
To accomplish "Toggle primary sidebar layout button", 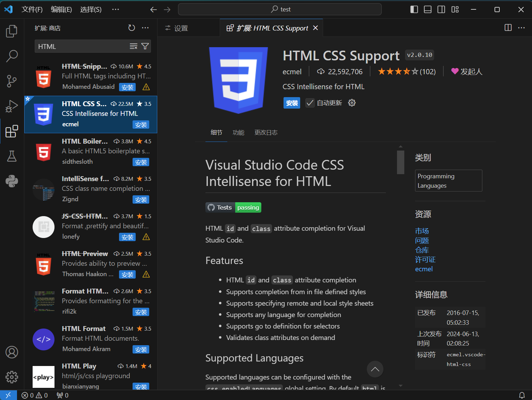I will (414, 9).
